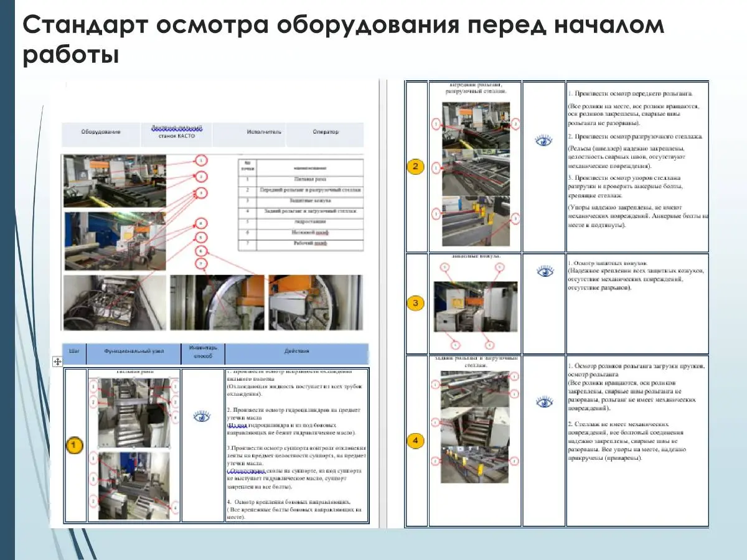Click the yellow step 3 badge

[416, 304]
